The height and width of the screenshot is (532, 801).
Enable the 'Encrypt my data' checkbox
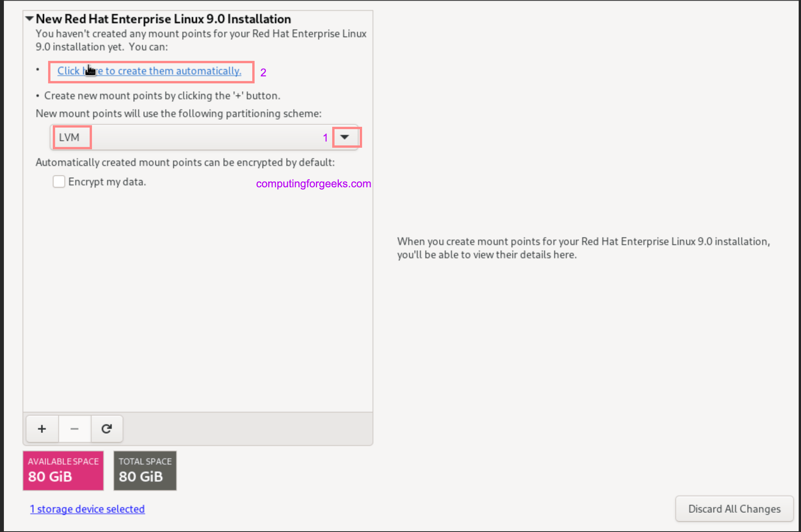pos(59,181)
